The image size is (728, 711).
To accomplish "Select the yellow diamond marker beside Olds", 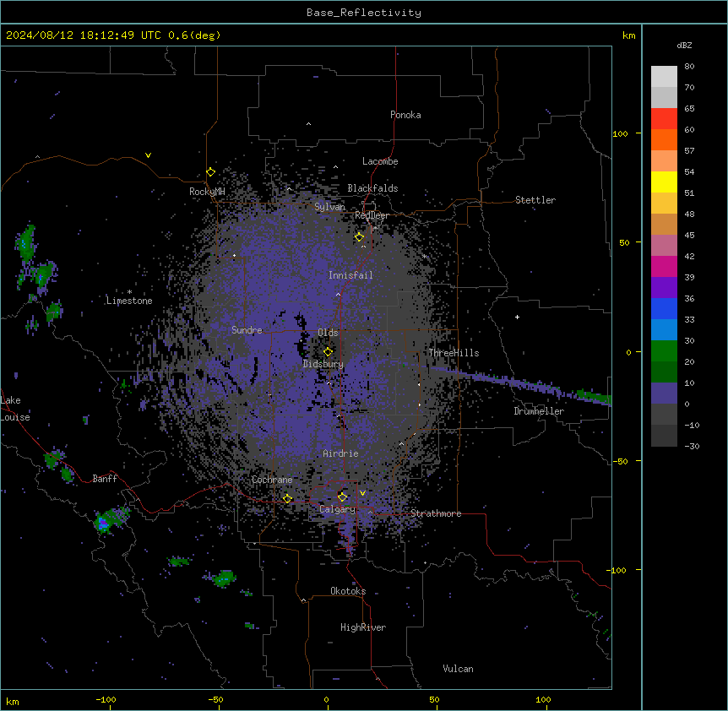I will click(x=329, y=352).
